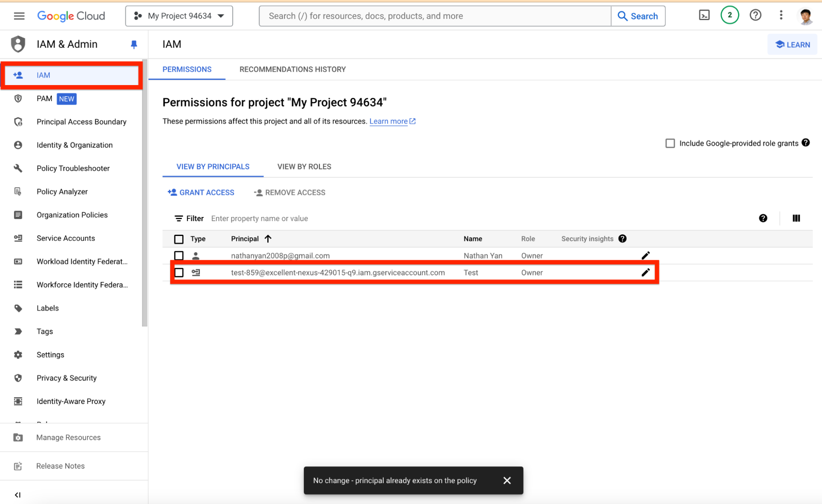Toggle Principal column sort arrow
The width and height of the screenshot is (822, 504).
[268, 239]
